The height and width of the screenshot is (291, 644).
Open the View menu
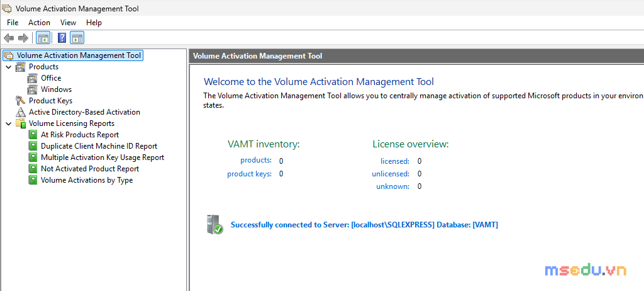tap(68, 23)
